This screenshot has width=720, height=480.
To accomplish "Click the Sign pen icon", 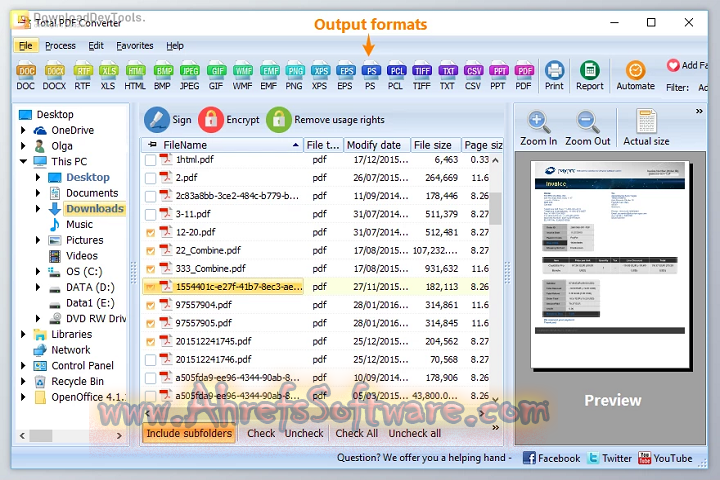I will 157,120.
